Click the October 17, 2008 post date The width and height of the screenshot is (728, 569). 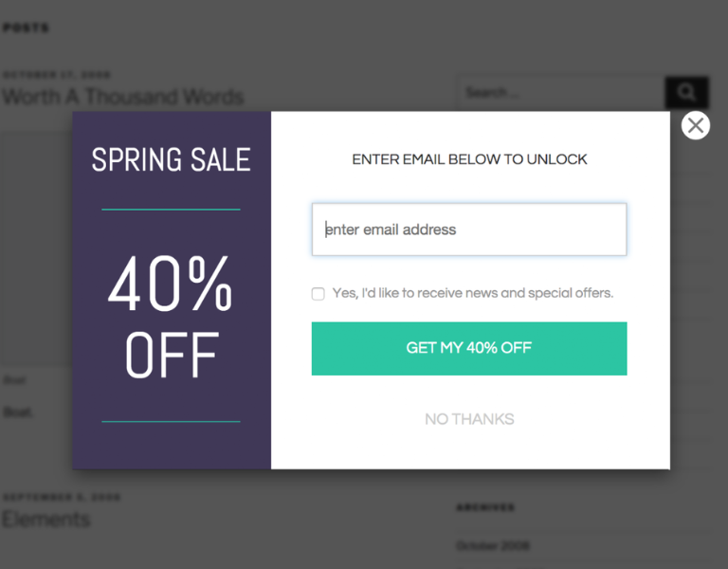(x=57, y=75)
